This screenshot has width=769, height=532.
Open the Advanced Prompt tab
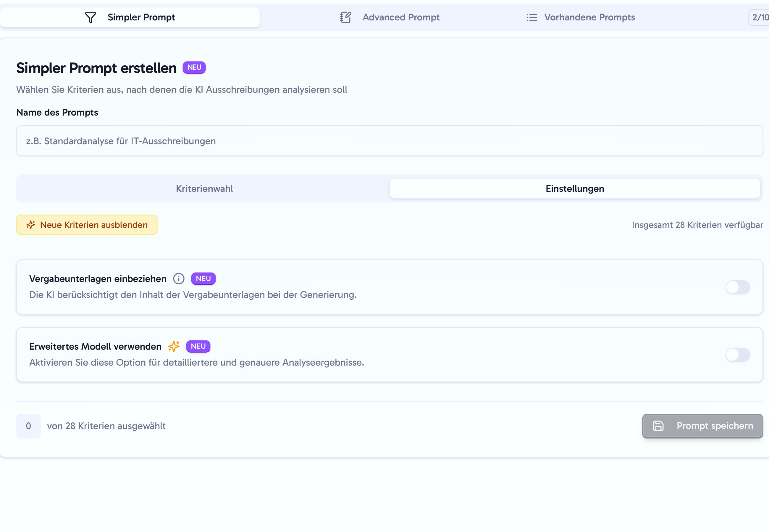tap(390, 17)
